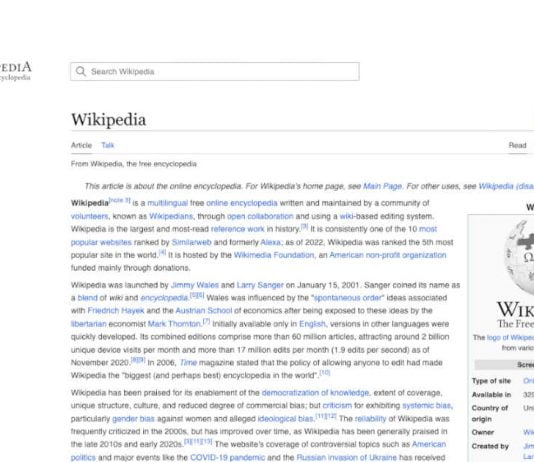Follow the American link before non-profit
The height and width of the screenshot is (462, 534).
(x=346, y=255)
